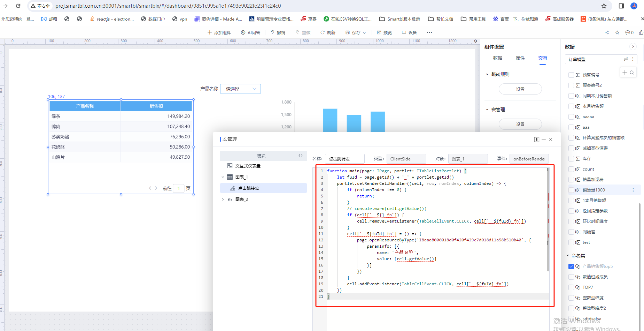Click the 销售额 table column header

pos(156,106)
